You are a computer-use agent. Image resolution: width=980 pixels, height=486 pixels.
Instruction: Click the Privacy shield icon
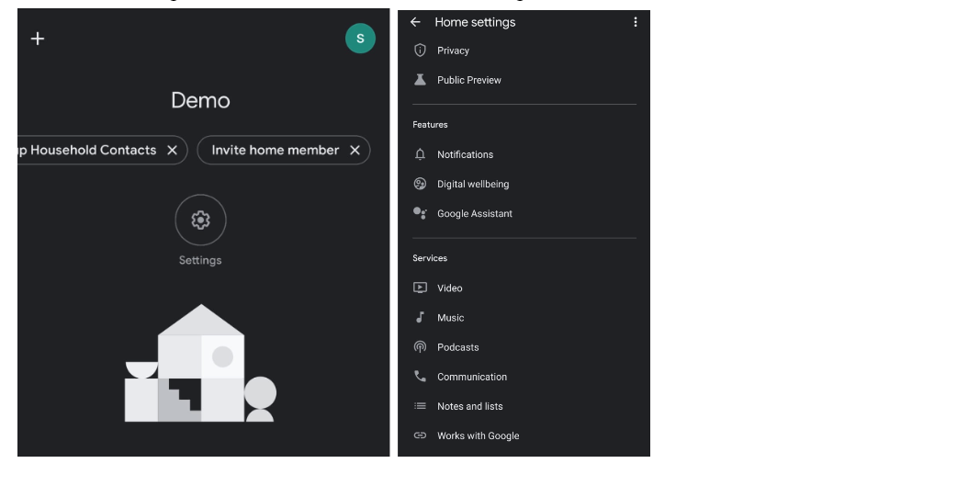click(420, 50)
